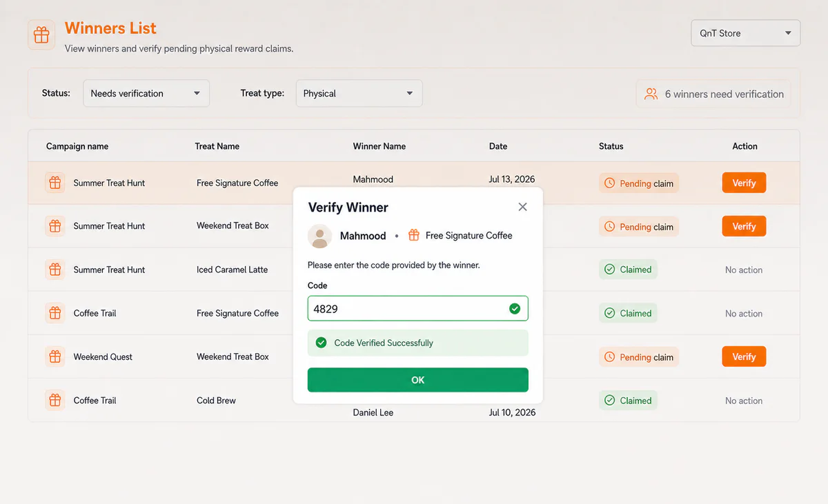The image size is (828, 504).
Task: Sort by Treat Name column header
Action: (x=217, y=146)
